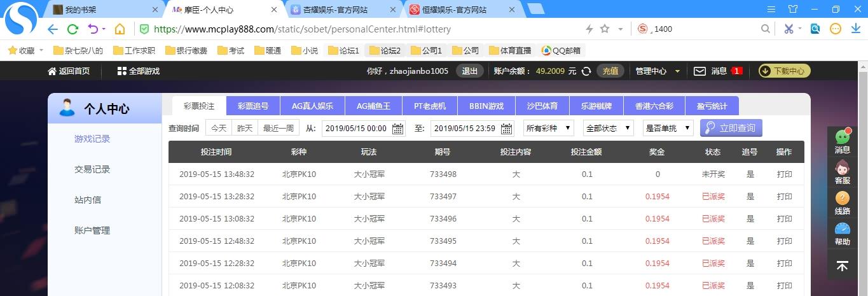This screenshot has height=296, width=868.
Task: Click the 充值 recharge button
Action: pyautogui.click(x=610, y=71)
